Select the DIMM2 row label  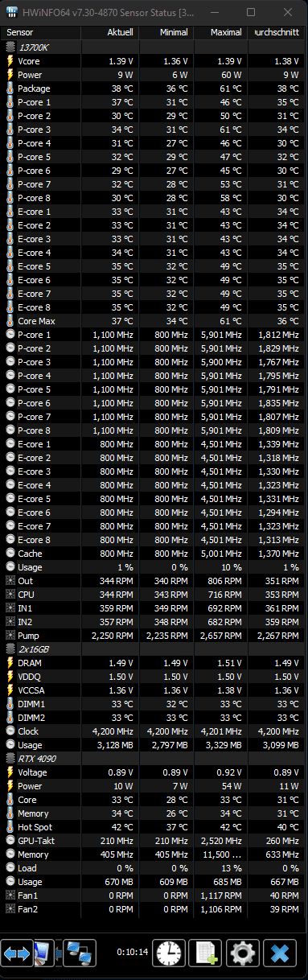pos(31,718)
